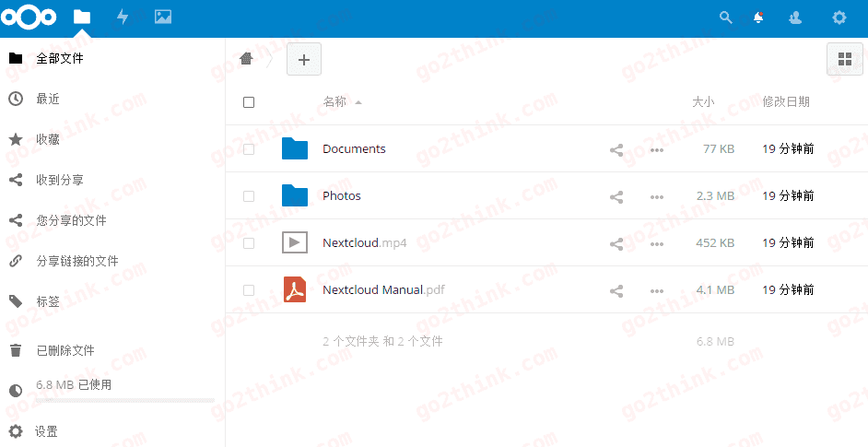868x447 pixels.
Task: Open the settings gear in top bar
Action: coord(839,18)
